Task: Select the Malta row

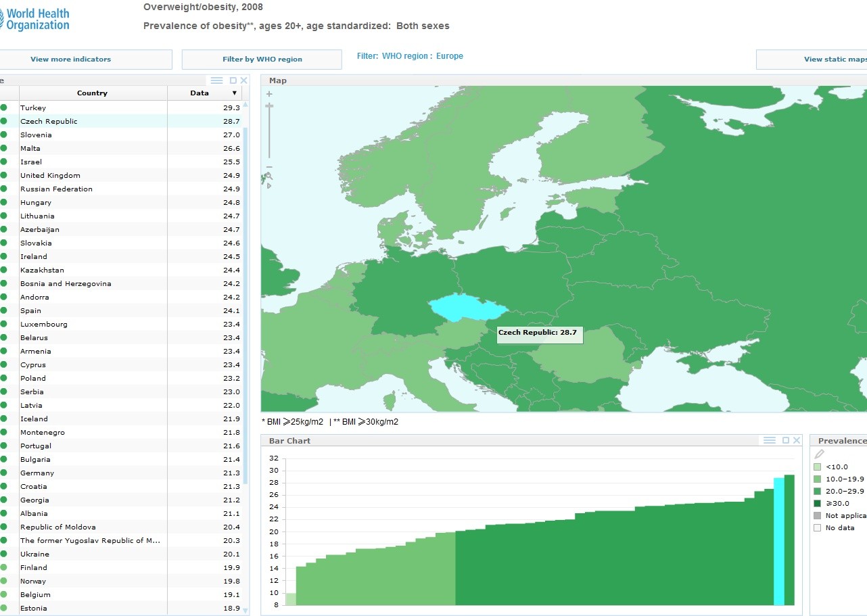Action: [x=121, y=148]
